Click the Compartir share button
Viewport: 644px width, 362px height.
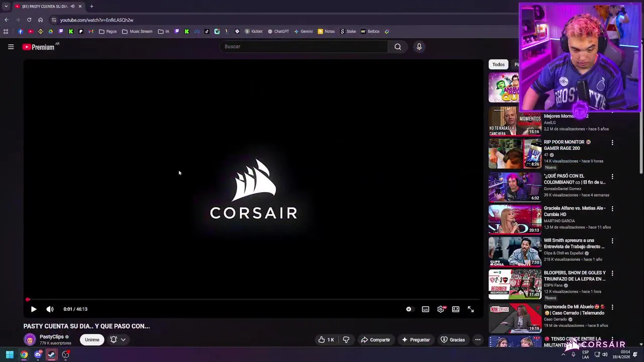(x=375, y=340)
